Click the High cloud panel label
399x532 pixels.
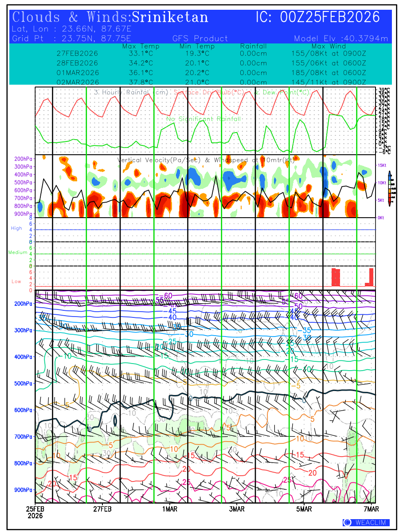click(16, 228)
